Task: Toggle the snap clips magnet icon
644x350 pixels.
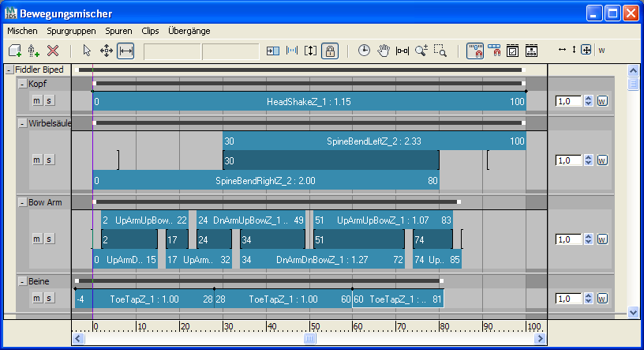Action: pyautogui.click(x=494, y=51)
